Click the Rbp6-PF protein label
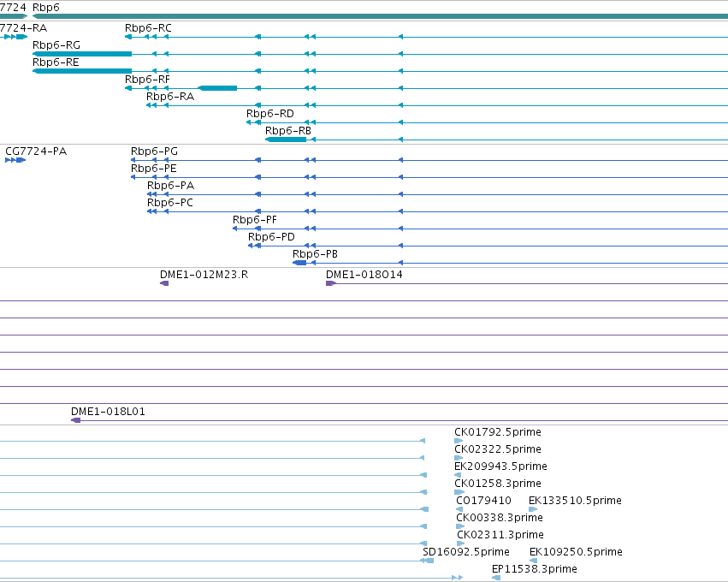Screen dimensions: 728x582 (x=254, y=220)
